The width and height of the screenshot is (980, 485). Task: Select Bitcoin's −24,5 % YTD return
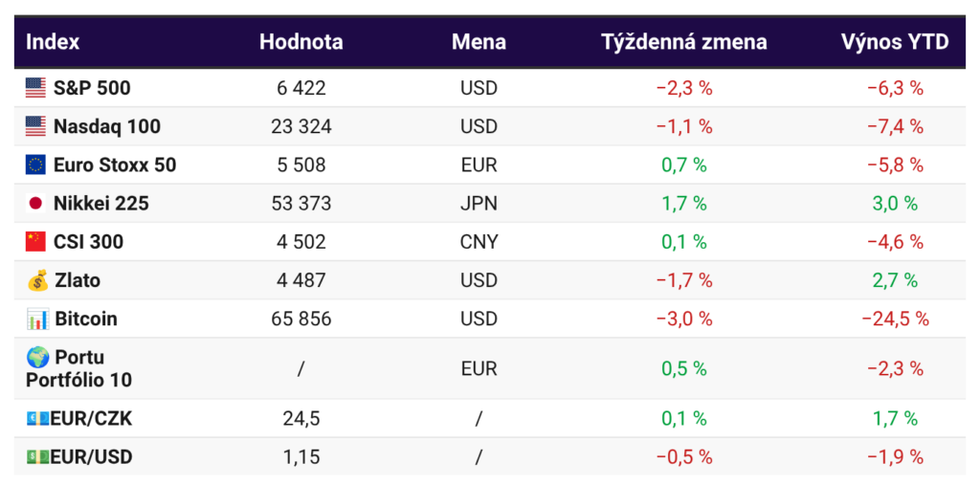point(895,319)
